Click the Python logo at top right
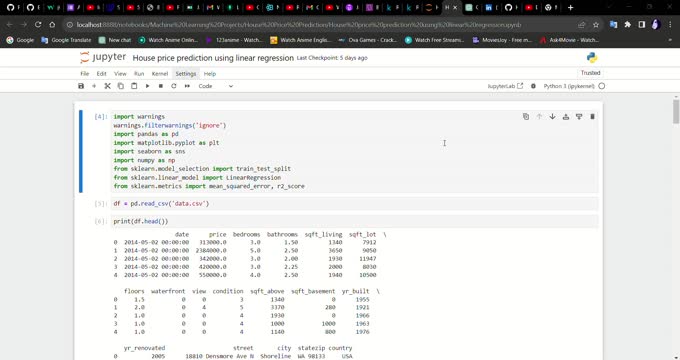The height and width of the screenshot is (360, 680). click(x=592, y=58)
